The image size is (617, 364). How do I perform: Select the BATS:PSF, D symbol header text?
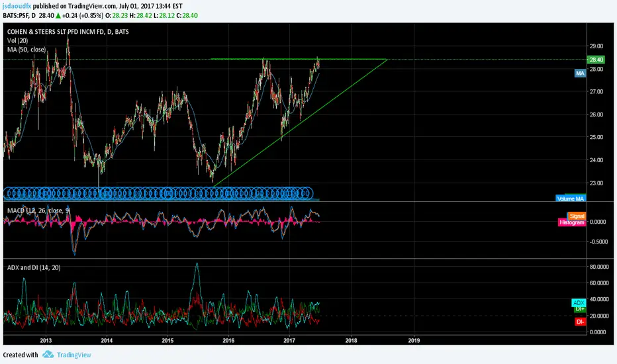pos(19,16)
